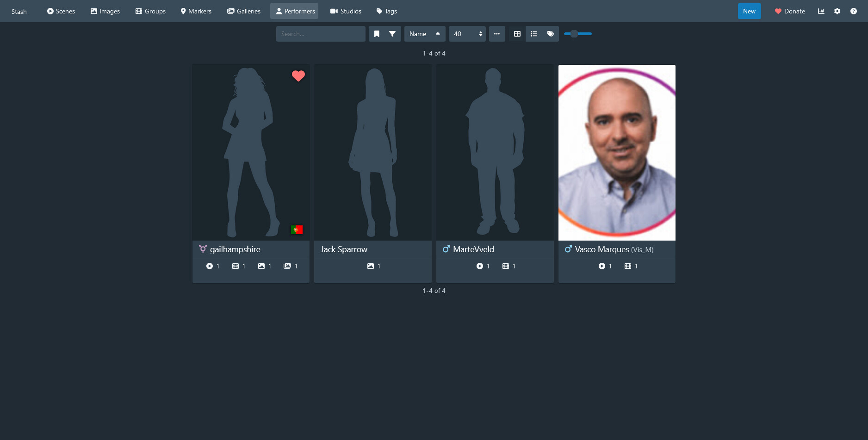Click the MarteVveld name link

(x=473, y=249)
